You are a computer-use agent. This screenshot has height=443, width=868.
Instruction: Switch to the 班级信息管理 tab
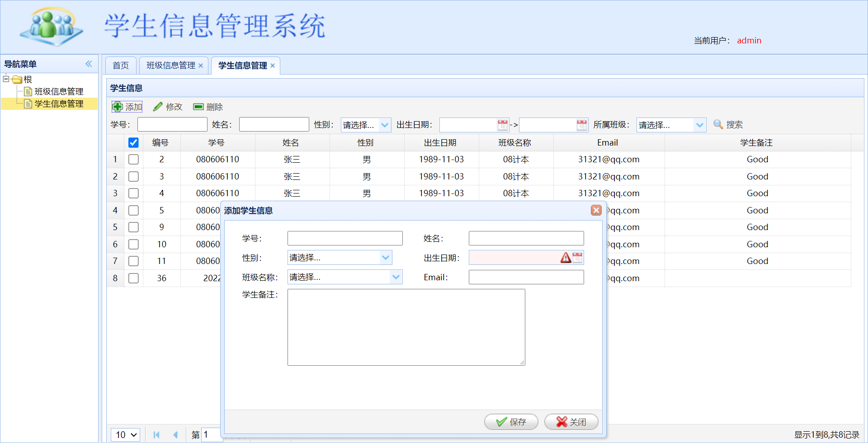coord(170,65)
